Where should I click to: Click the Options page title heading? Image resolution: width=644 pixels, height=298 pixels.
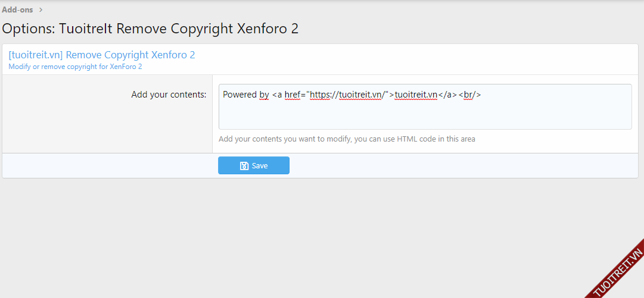(x=150, y=29)
